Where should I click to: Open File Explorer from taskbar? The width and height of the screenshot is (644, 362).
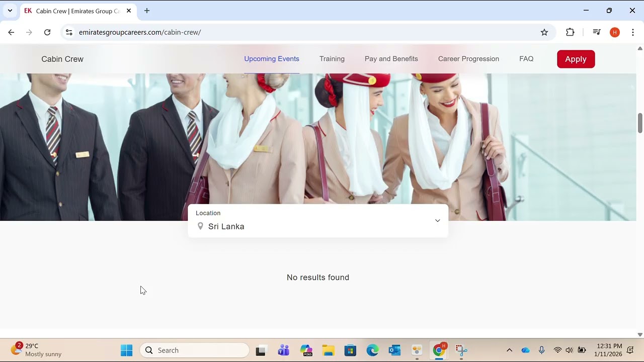(328, 350)
